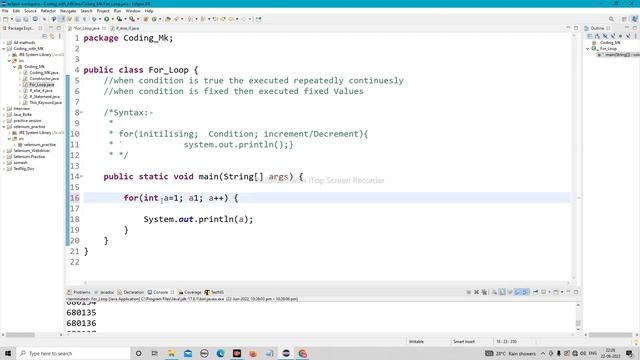
Task: Click the Debug bug icon in toolbar
Action: pos(94,19)
